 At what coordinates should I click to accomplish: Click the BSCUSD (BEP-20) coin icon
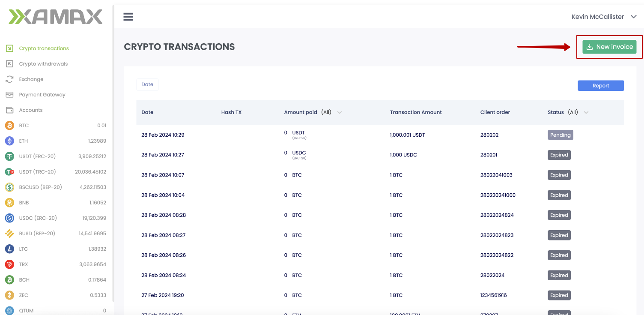pos(9,187)
